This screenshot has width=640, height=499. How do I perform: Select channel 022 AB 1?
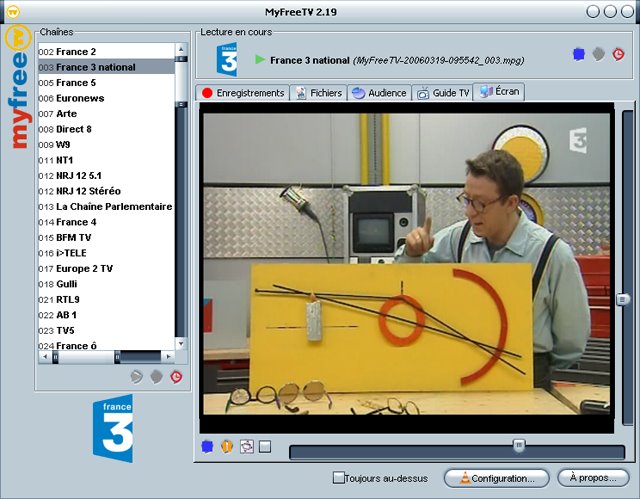(x=106, y=315)
